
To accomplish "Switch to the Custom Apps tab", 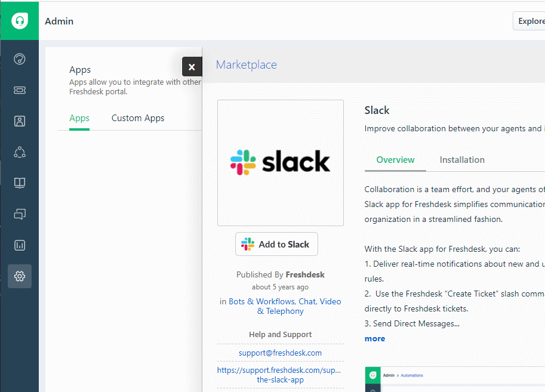I will pos(138,118).
